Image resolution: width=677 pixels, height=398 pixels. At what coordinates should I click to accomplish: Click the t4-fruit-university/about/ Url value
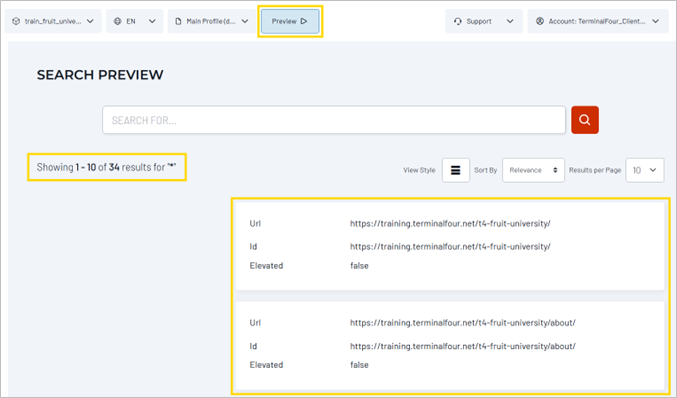click(x=462, y=323)
